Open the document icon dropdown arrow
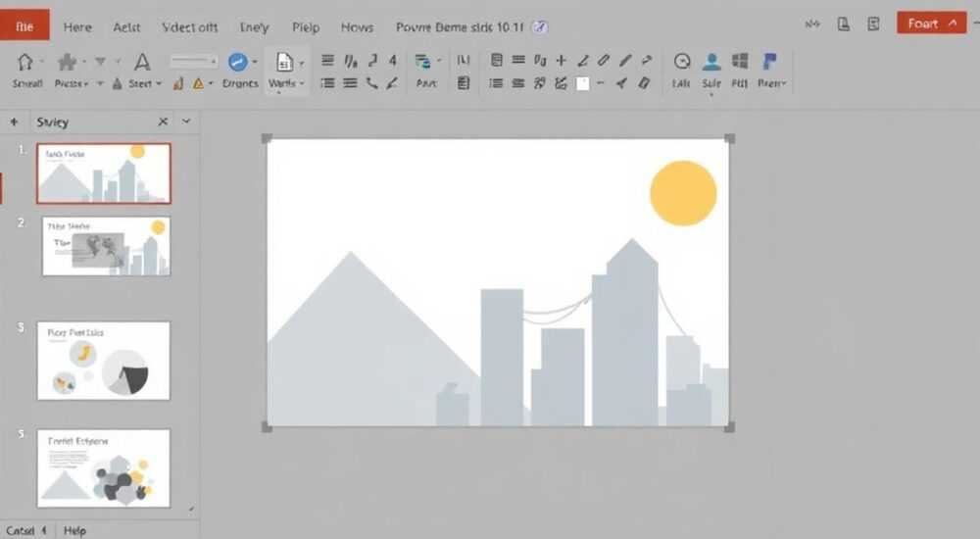Image resolution: width=980 pixels, height=539 pixels. 301,63
